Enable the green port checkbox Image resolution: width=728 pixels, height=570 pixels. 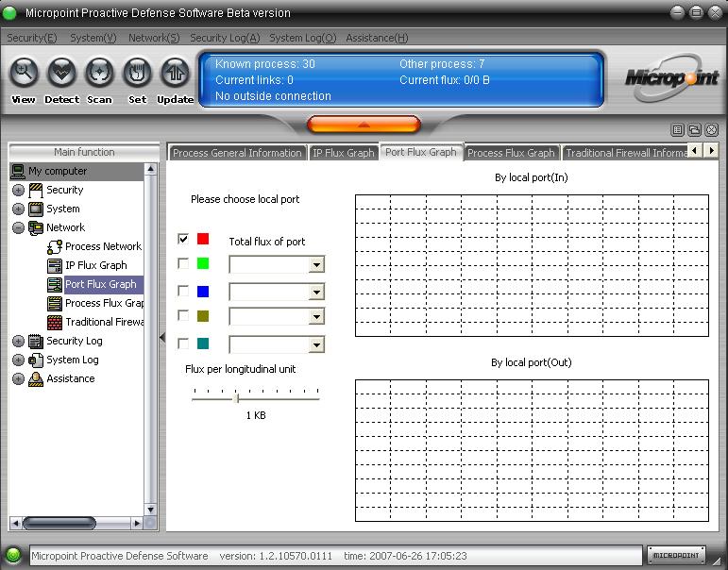point(183,263)
